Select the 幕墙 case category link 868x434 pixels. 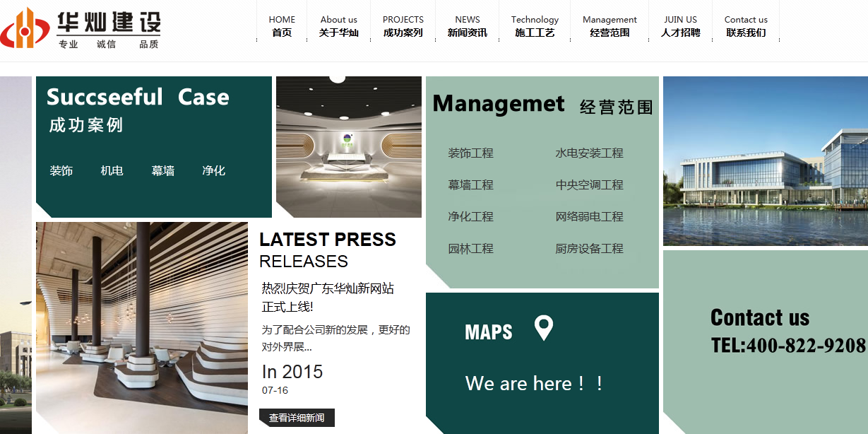point(162,170)
